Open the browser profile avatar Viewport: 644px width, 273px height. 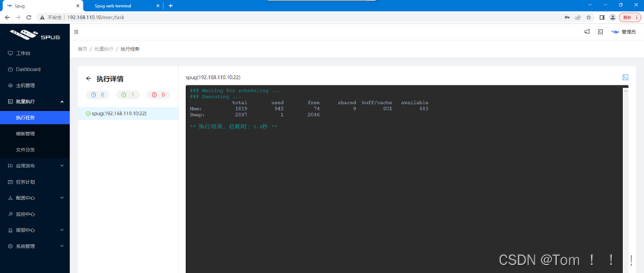pyautogui.click(x=613, y=17)
